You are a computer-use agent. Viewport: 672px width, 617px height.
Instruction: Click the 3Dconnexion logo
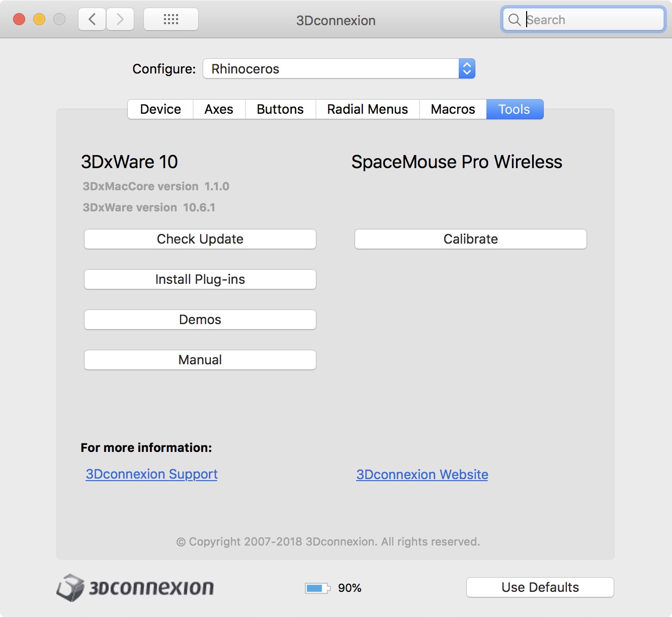(135, 587)
